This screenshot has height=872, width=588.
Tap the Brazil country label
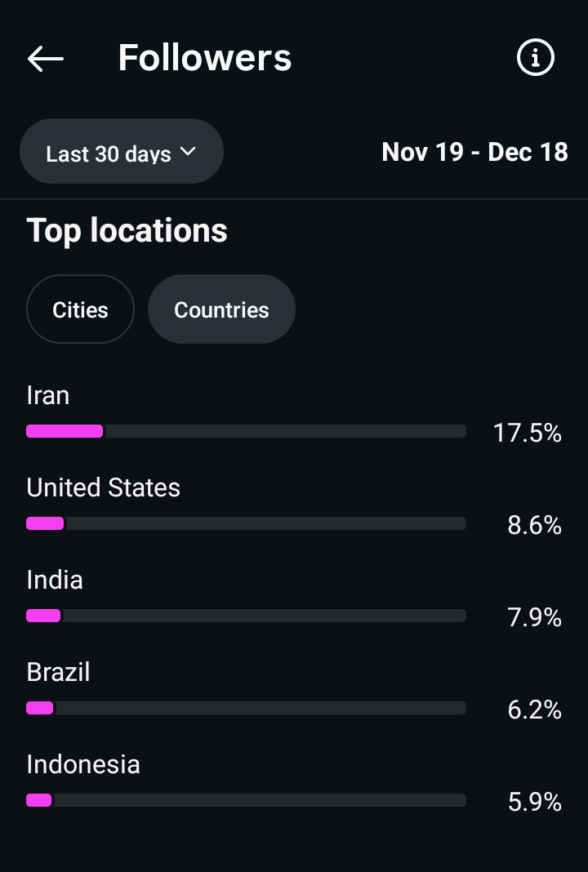tap(58, 673)
